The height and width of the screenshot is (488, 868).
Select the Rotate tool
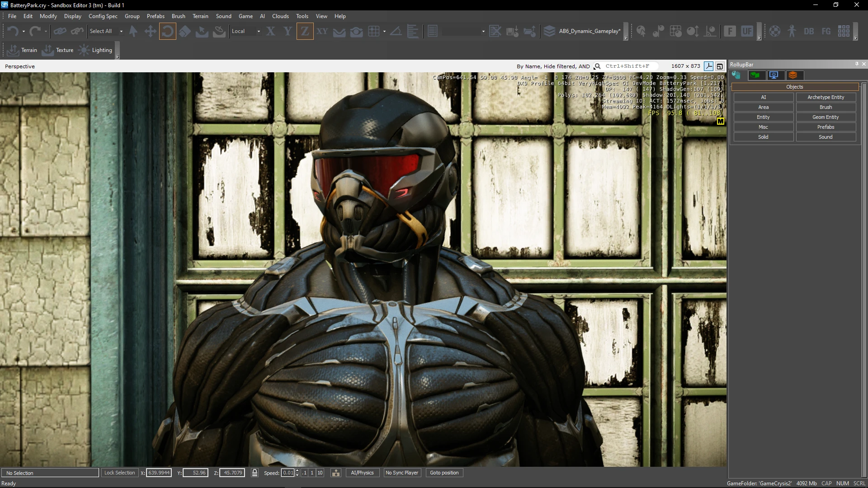[167, 31]
